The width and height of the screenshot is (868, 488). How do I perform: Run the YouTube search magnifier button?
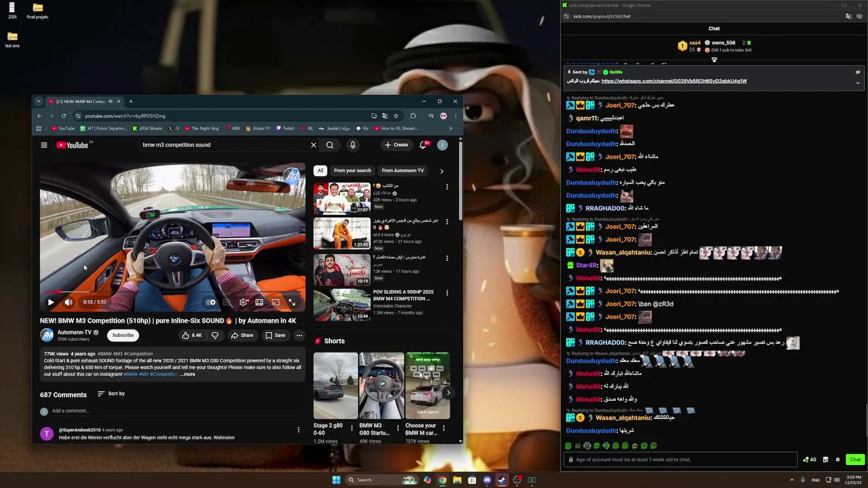click(330, 145)
